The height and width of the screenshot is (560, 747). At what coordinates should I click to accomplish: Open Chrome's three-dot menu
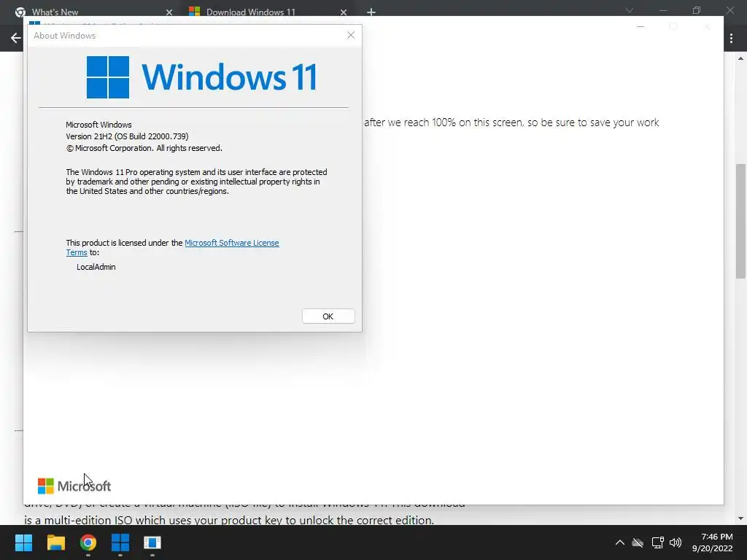coord(731,38)
